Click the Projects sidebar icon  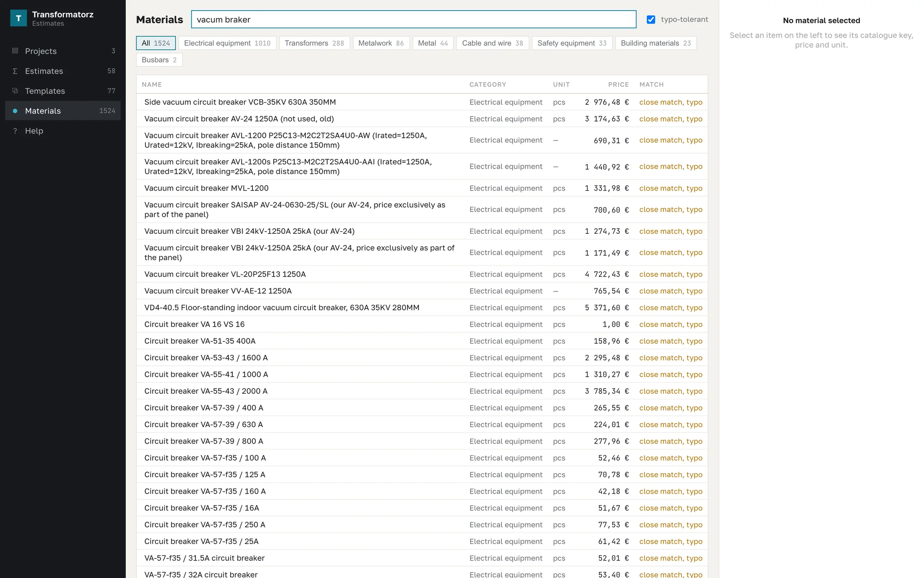point(15,51)
